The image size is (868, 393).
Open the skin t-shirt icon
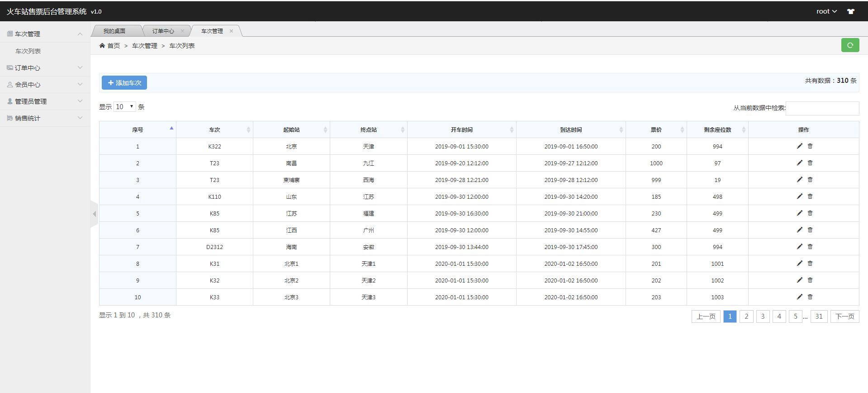click(x=851, y=12)
